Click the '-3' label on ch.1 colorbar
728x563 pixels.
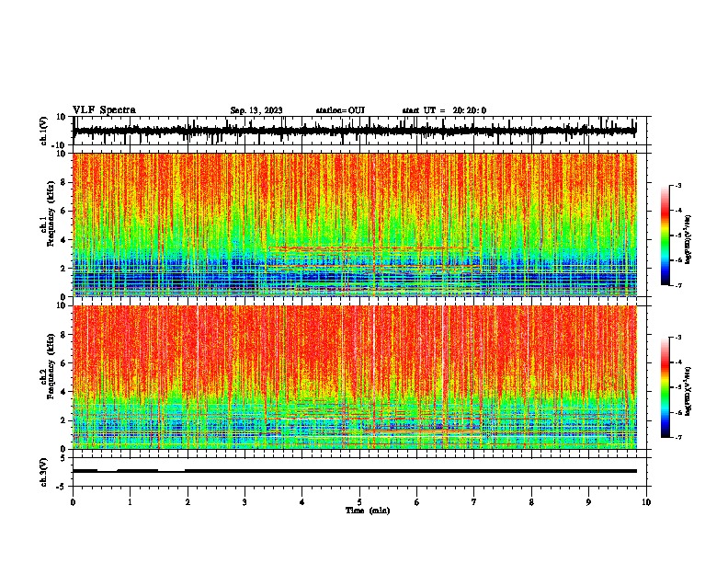(x=677, y=185)
